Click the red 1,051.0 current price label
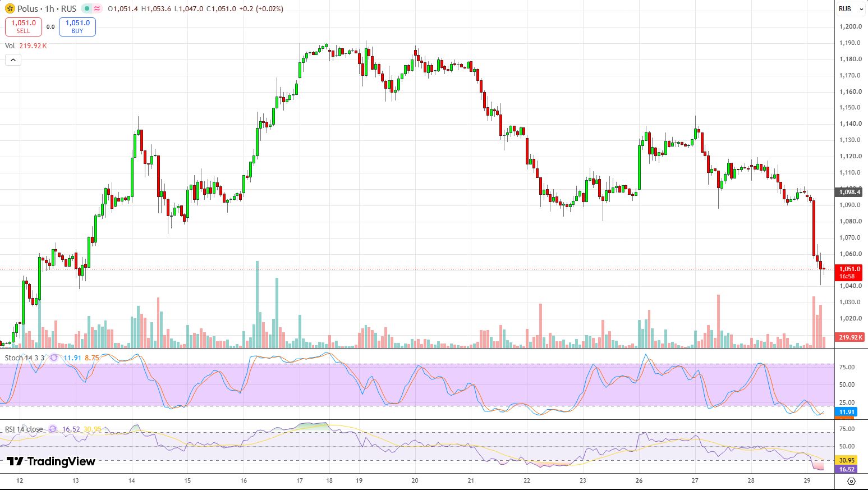The image size is (868, 490). [x=850, y=272]
